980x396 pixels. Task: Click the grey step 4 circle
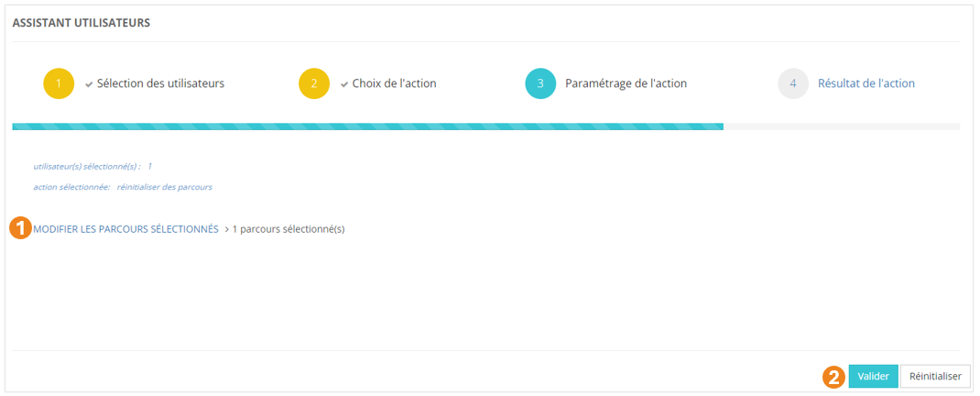coord(793,83)
